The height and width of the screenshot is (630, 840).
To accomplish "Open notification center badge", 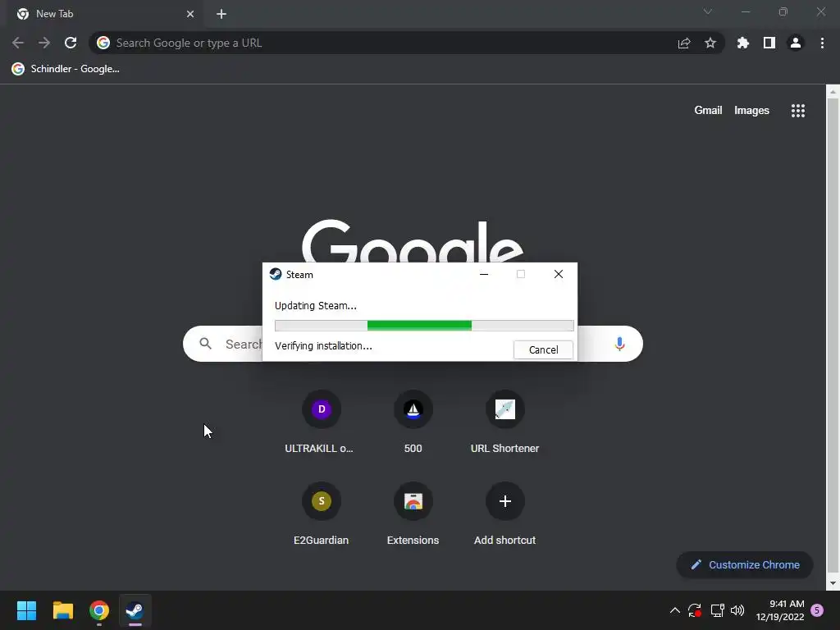I will 818,610.
